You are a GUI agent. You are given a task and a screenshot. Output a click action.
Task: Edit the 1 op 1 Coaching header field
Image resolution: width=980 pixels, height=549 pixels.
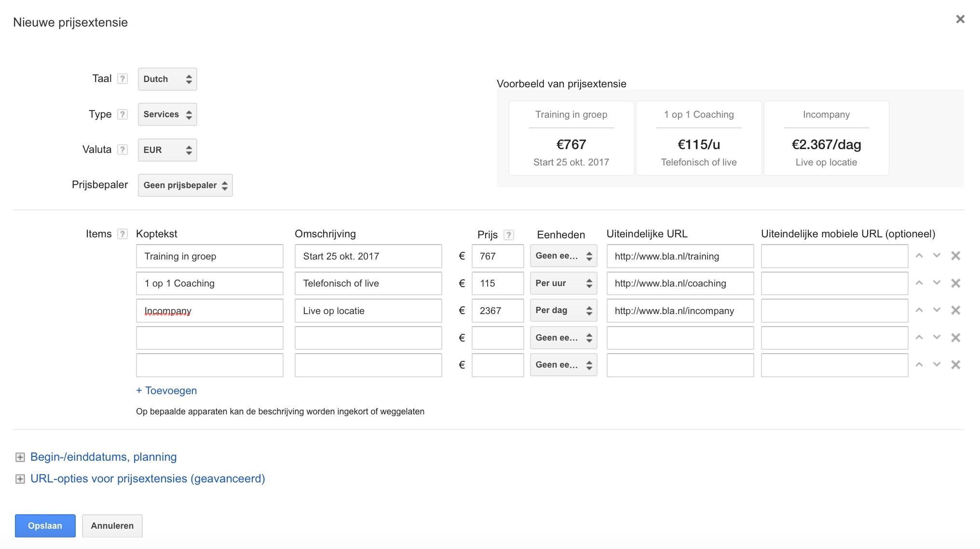point(210,283)
